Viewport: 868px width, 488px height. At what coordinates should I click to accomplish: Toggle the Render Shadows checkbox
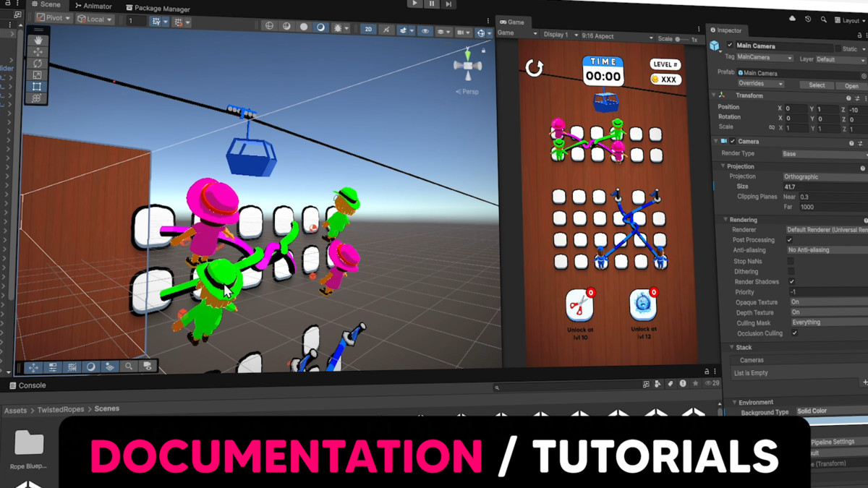click(792, 281)
